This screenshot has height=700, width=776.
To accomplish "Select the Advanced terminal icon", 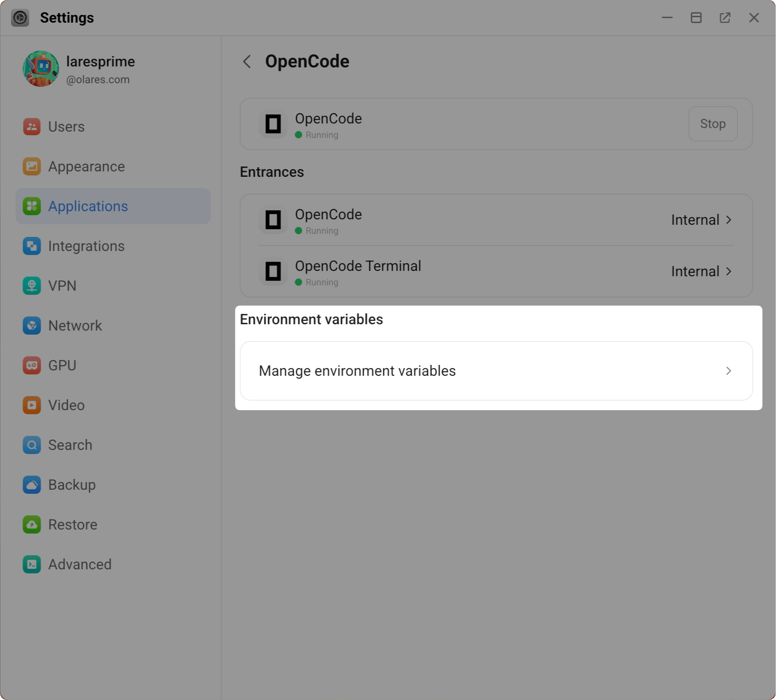I will tap(32, 564).
